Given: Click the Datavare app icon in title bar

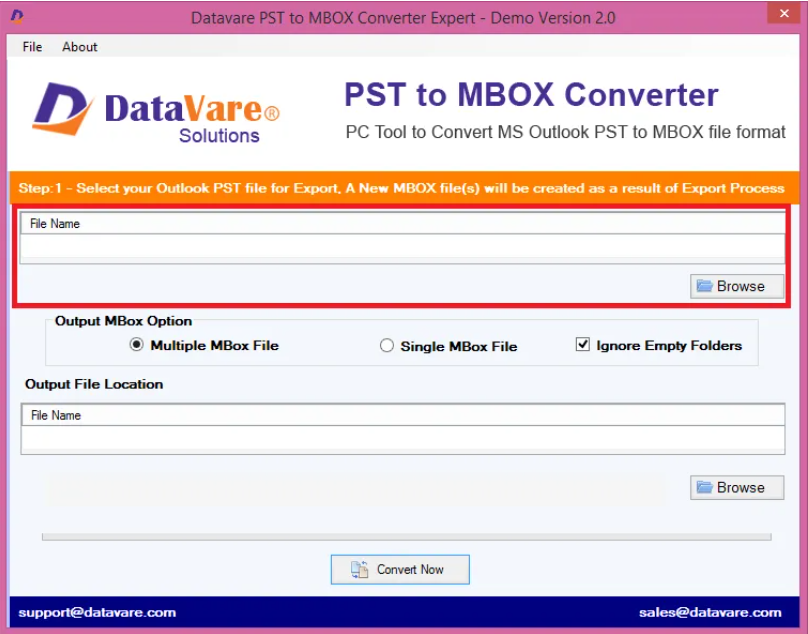Looking at the screenshot, I should (x=17, y=16).
